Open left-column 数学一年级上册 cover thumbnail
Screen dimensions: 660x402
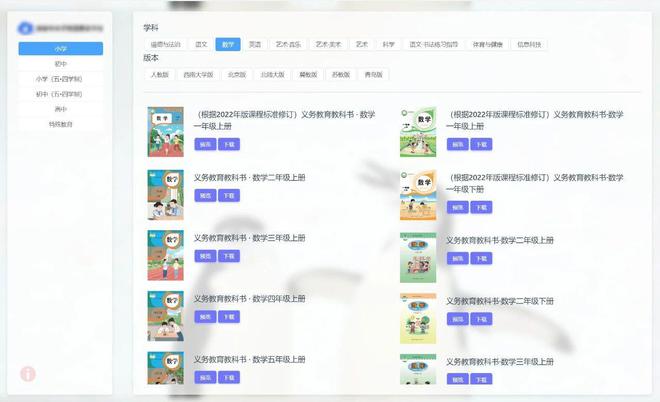tap(165, 132)
